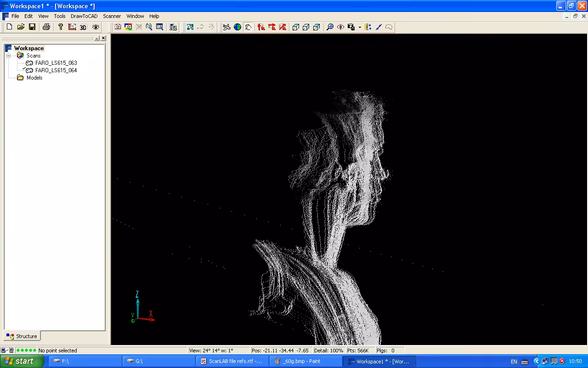The height and width of the screenshot is (368, 588).
Task: Click the green dots connection indicator
Action: [x=26, y=351]
